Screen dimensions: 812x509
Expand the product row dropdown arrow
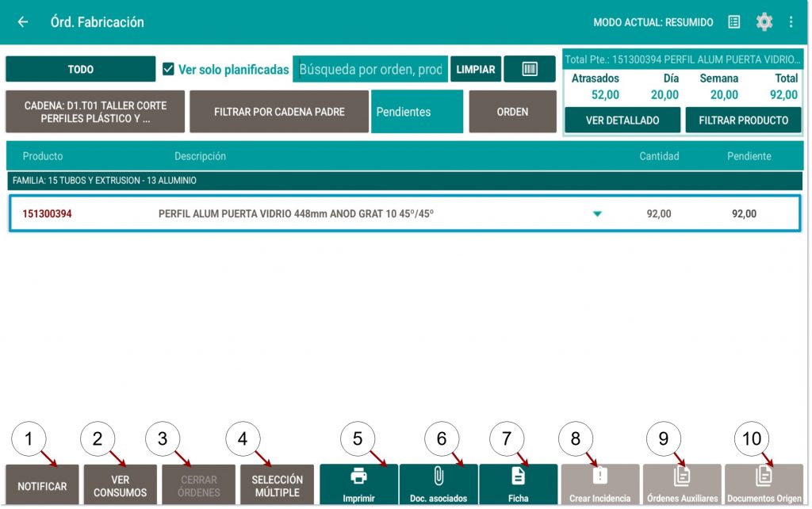597,214
